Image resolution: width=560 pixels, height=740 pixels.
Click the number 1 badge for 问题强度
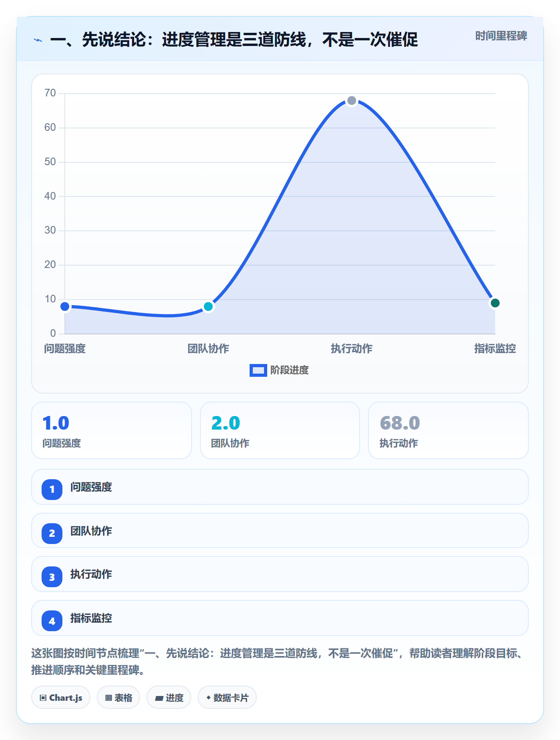(52, 489)
